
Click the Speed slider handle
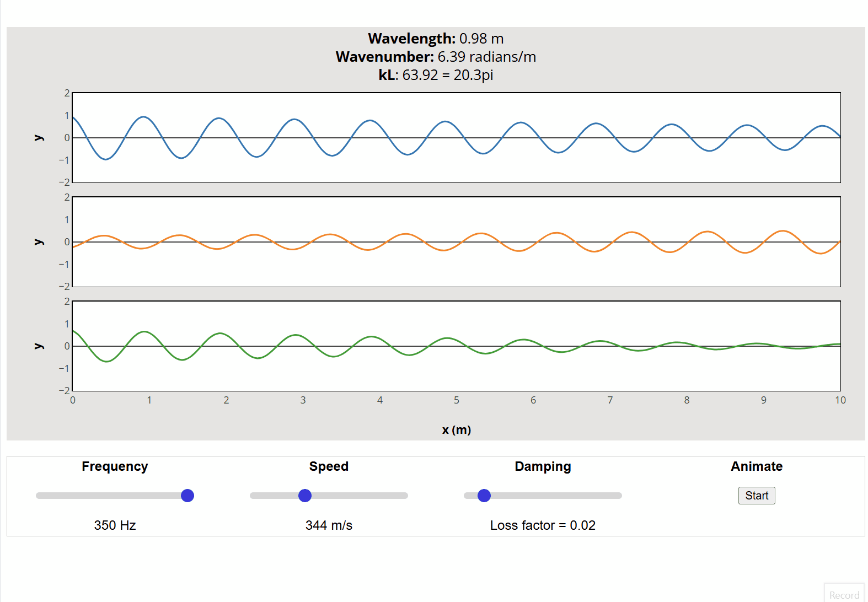pos(305,496)
